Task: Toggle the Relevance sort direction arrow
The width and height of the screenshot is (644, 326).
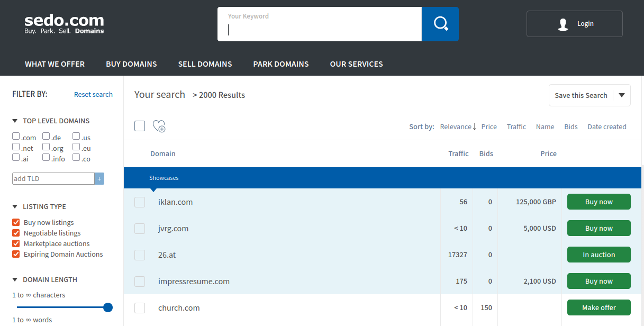Action: [x=475, y=126]
